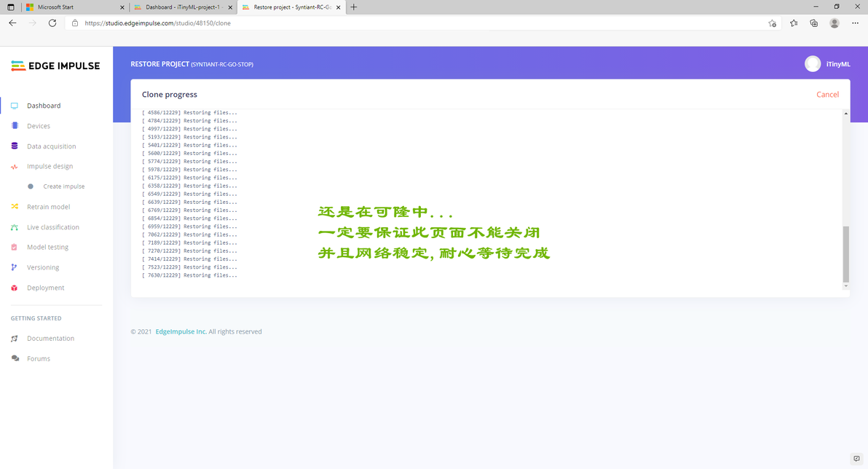Cancel the clone progress
868x469 pixels.
828,95
